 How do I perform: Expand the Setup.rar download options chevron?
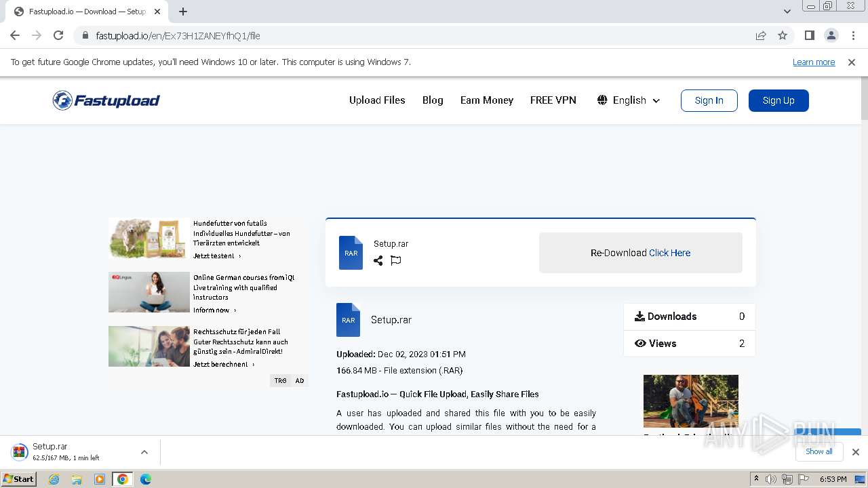tap(144, 452)
